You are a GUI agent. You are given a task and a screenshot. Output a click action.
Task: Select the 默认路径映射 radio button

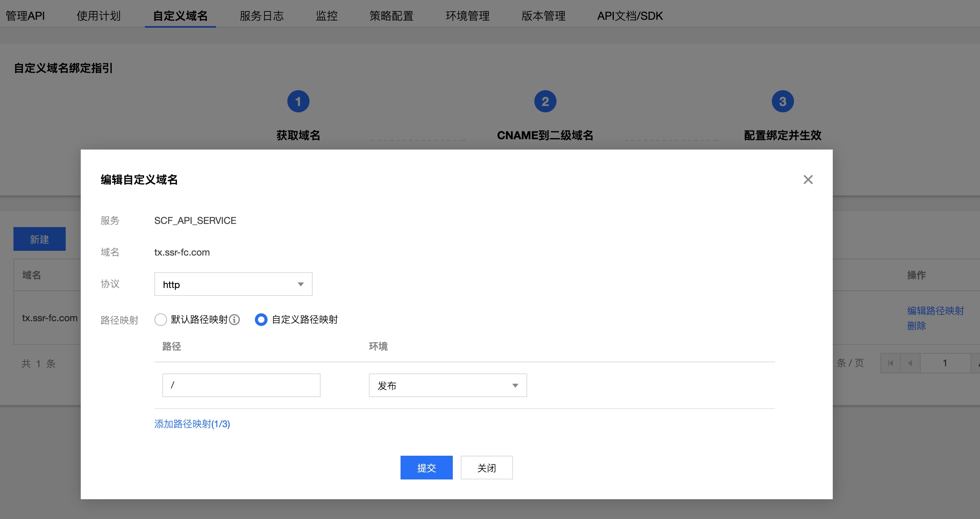[x=160, y=320]
